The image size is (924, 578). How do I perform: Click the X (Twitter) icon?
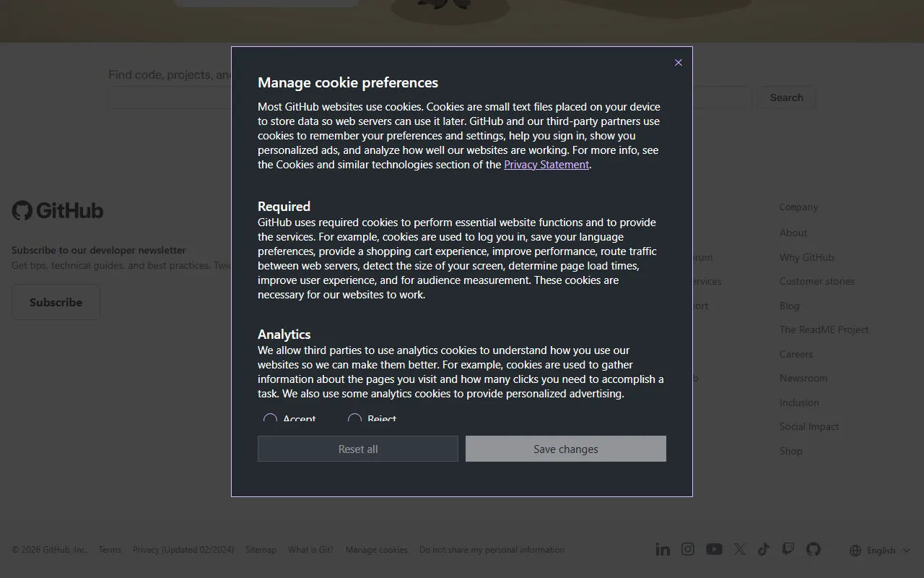(x=739, y=550)
